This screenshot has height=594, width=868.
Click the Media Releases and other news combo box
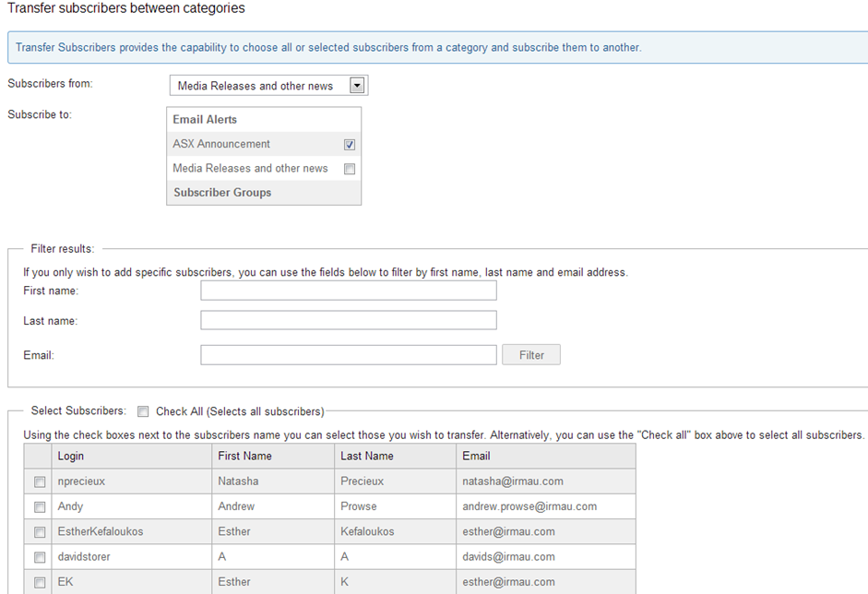(x=269, y=86)
